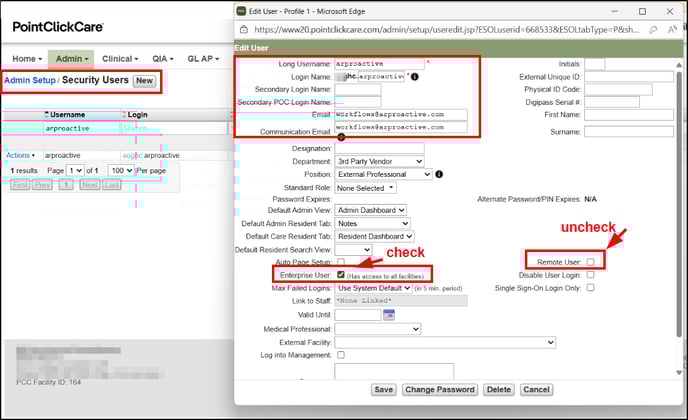Uncheck the Enterprise User checkbox
The image size is (688, 420).
(x=342, y=274)
